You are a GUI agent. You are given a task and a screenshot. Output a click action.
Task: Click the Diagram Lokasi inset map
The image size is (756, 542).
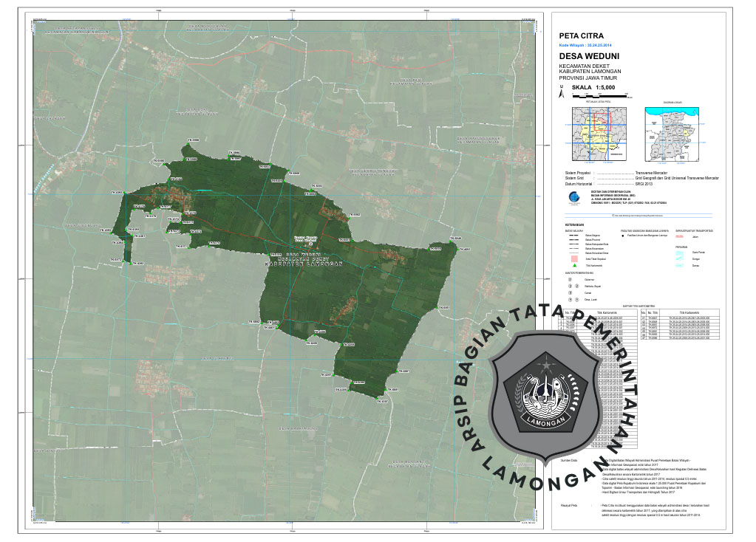[672, 135]
